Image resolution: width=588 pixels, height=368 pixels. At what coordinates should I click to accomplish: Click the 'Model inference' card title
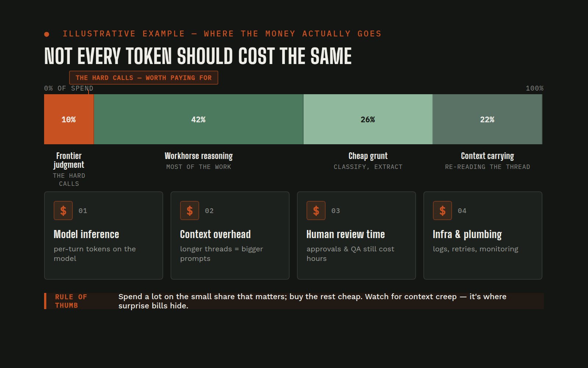point(86,234)
